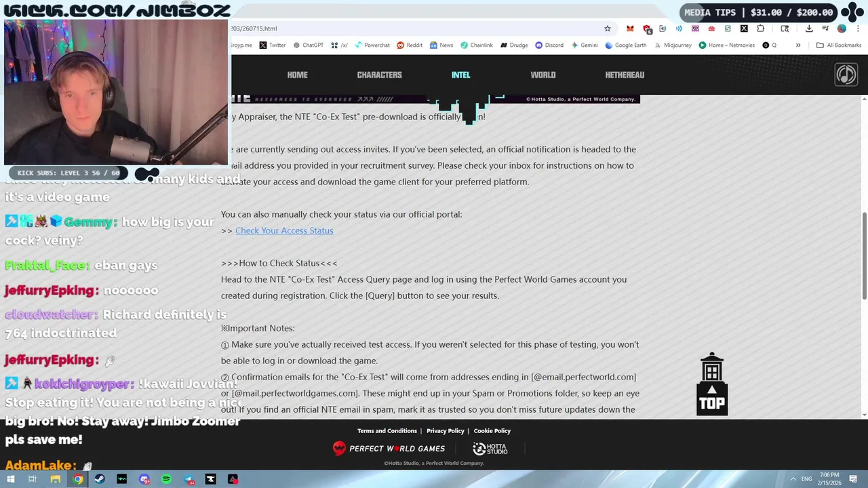This screenshot has height=488, width=868.
Task: Open Steam from the taskbar
Action: click(x=100, y=479)
